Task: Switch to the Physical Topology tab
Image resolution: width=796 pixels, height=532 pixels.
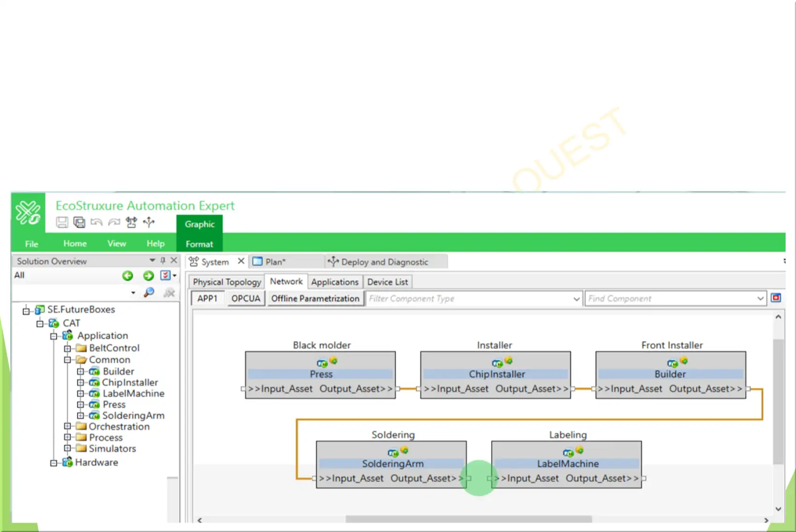Action: click(227, 282)
